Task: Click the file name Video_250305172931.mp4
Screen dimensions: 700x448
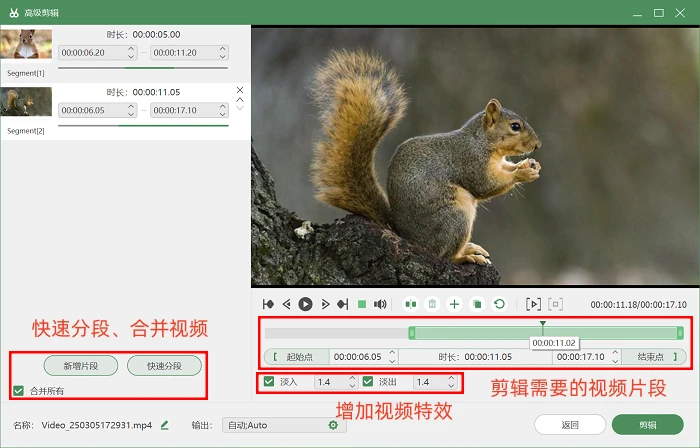Action: 96,425
